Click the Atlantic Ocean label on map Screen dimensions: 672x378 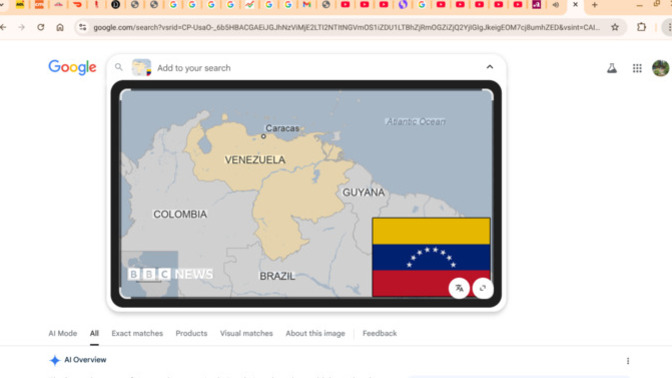click(415, 122)
